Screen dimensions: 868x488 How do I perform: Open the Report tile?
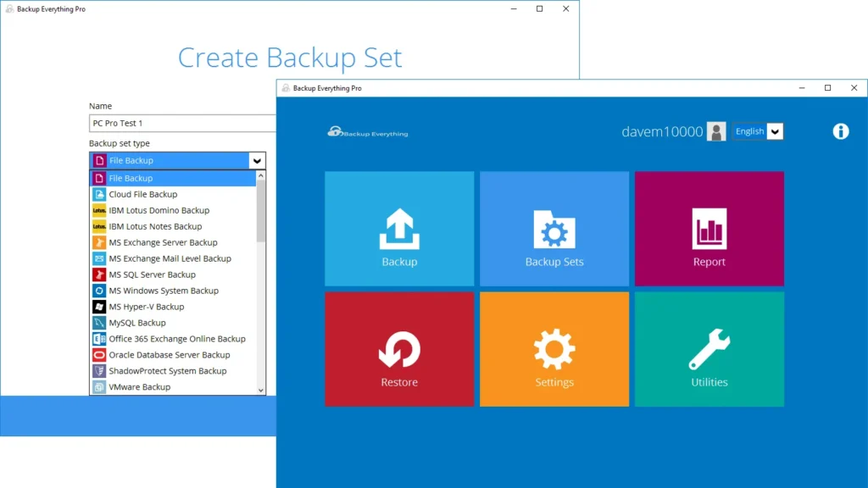709,229
